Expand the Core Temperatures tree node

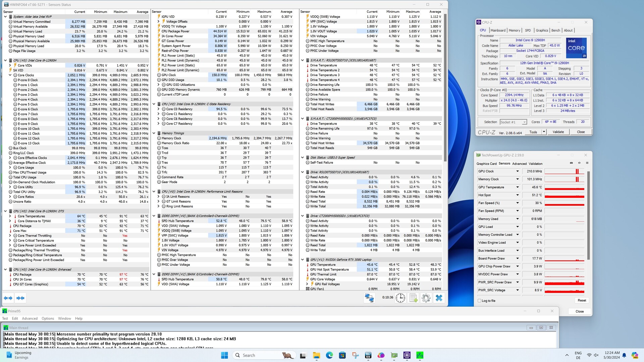[10, 216]
